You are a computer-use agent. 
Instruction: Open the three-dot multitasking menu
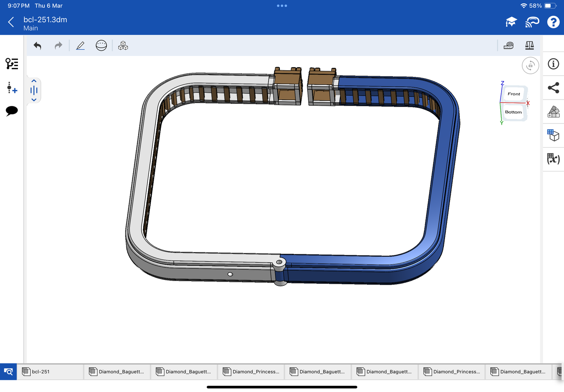tap(282, 6)
